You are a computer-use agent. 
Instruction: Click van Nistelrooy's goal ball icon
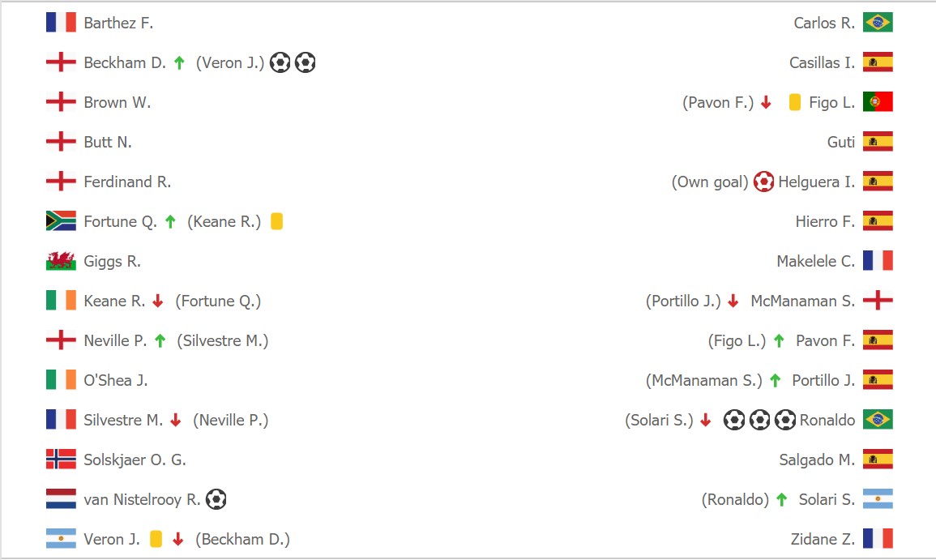[216, 499]
